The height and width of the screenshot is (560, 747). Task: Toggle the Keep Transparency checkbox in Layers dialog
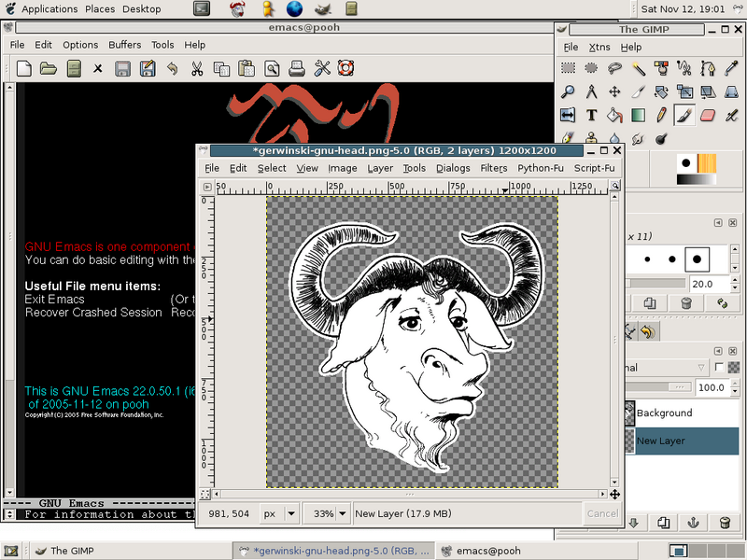[720, 367]
